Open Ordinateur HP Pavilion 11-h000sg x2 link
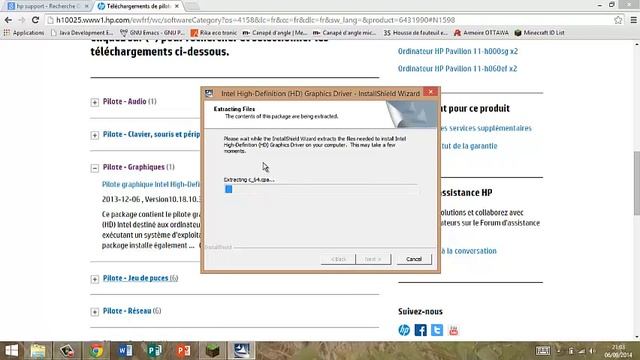Screen dimensions: 640x360 click(x=458, y=51)
